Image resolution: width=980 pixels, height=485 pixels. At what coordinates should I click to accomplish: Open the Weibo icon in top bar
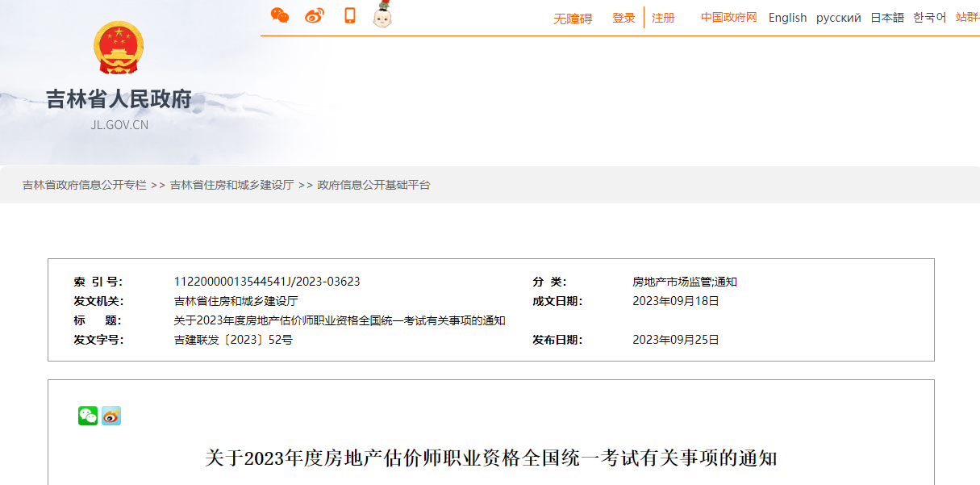(315, 15)
